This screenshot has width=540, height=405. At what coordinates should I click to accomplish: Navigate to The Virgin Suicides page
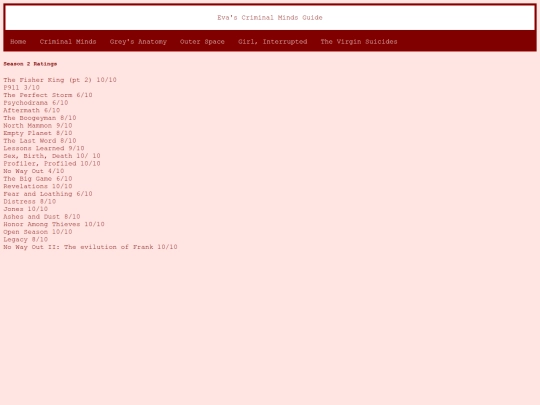(359, 42)
